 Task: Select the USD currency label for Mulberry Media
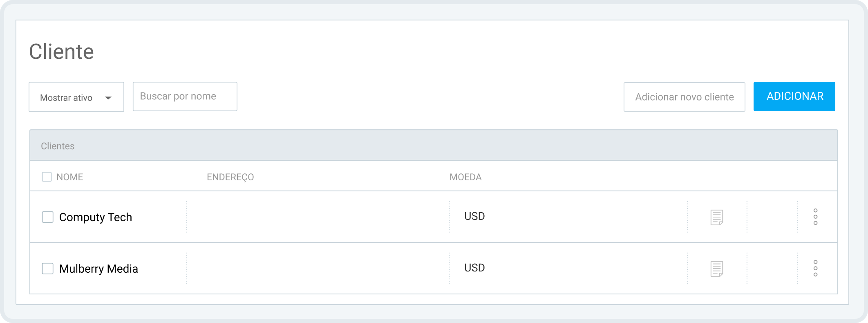pos(474,268)
